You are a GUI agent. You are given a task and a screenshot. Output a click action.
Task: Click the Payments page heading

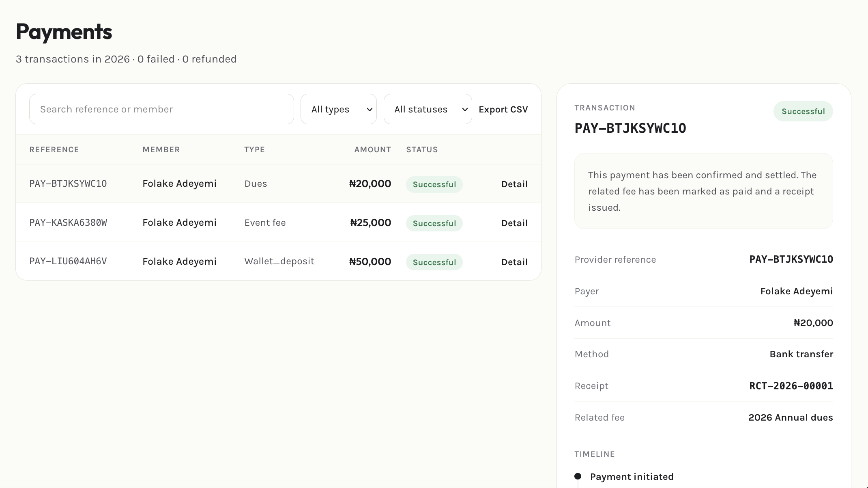[x=64, y=32]
